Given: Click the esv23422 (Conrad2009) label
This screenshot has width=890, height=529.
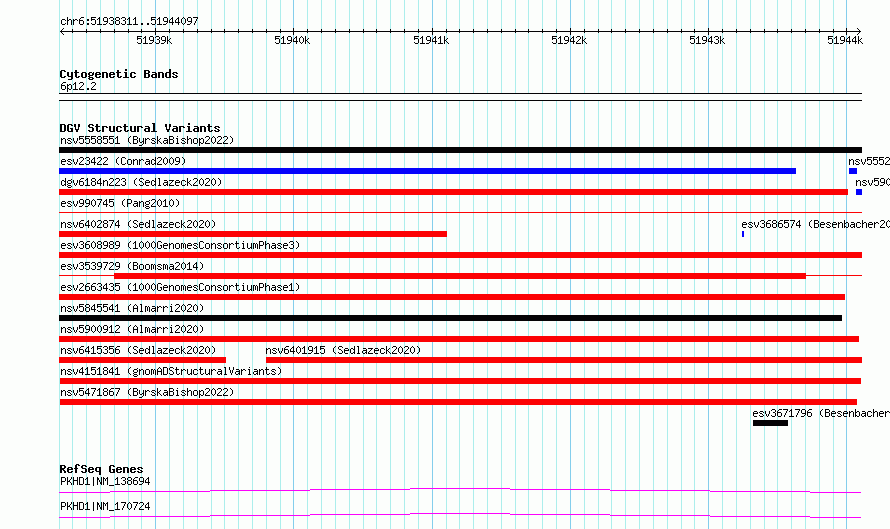Looking at the screenshot, I should click(123, 161).
